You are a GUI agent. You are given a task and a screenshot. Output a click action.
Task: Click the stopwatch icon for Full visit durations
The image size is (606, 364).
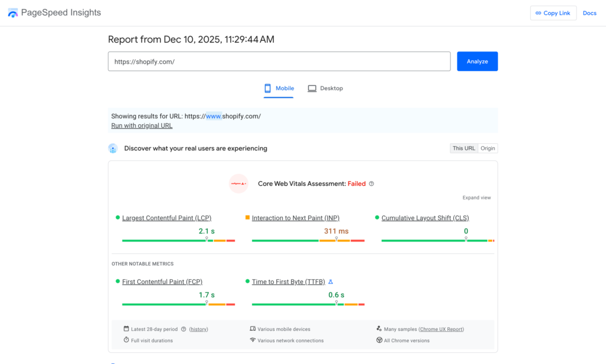click(x=126, y=340)
